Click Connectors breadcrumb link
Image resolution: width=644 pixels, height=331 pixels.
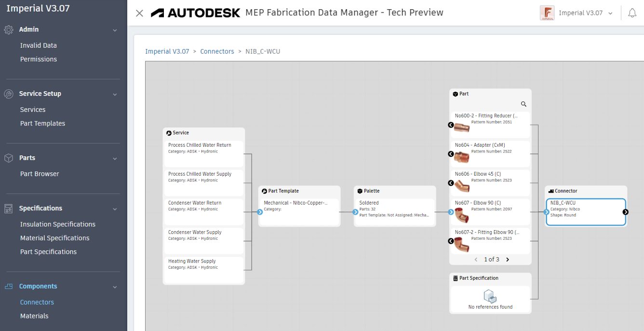tap(217, 51)
